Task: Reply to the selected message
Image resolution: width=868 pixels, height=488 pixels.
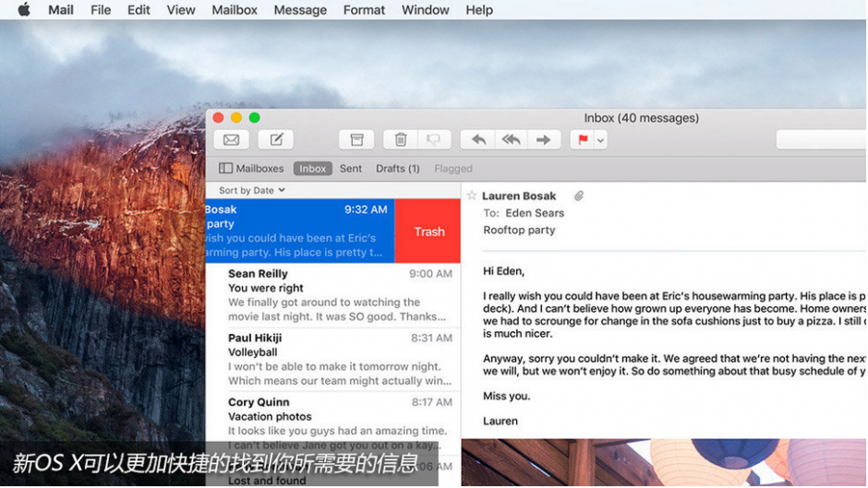Action: tap(477, 140)
